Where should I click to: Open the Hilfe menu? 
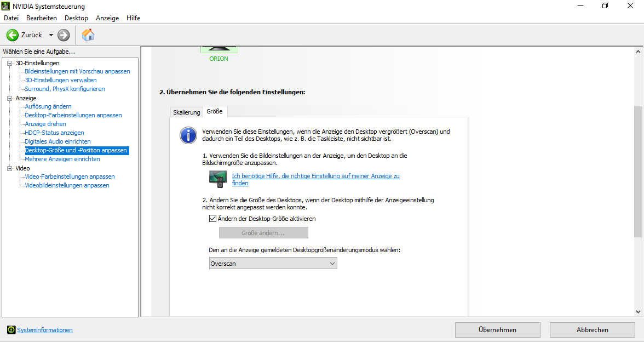click(x=133, y=18)
